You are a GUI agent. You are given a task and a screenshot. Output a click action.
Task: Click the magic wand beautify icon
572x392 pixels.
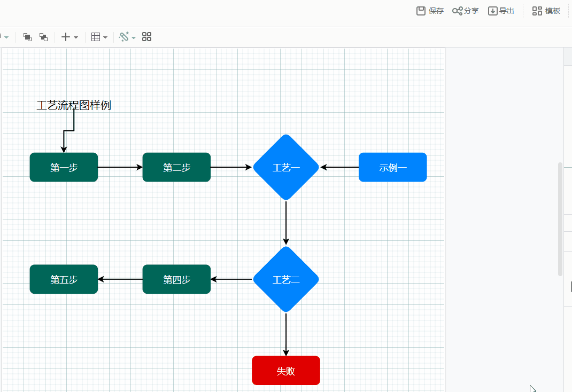pos(124,37)
